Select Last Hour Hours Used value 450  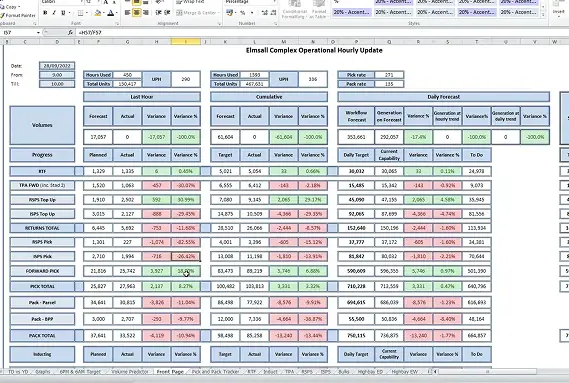(127, 75)
